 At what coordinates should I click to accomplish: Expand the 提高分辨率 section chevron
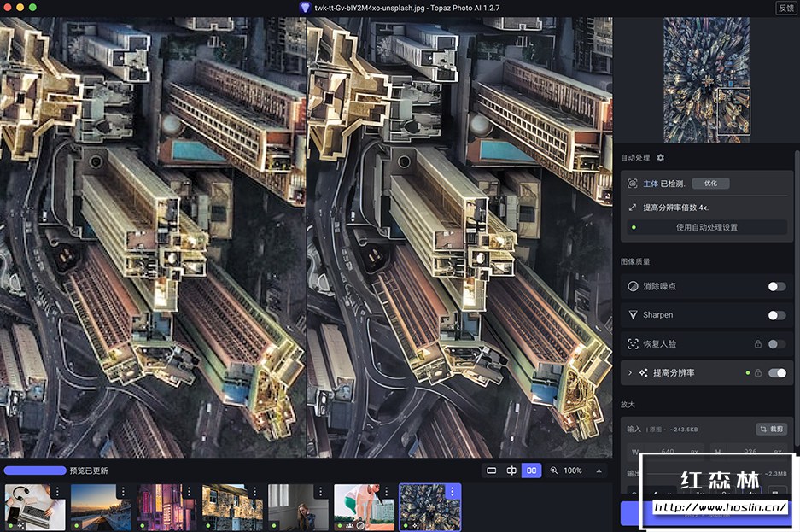pos(629,373)
